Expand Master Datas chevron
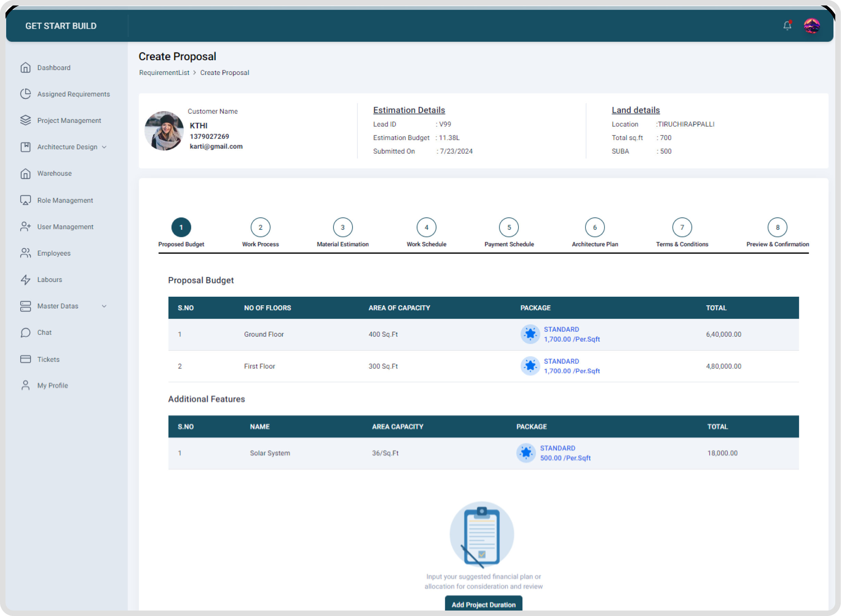The height and width of the screenshot is (616, 841). click(104, 306)
